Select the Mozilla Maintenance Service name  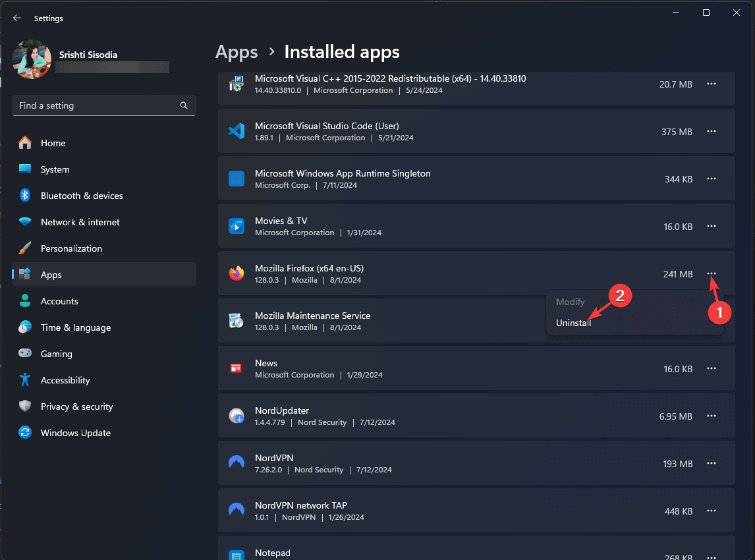(x=312, y=316)
